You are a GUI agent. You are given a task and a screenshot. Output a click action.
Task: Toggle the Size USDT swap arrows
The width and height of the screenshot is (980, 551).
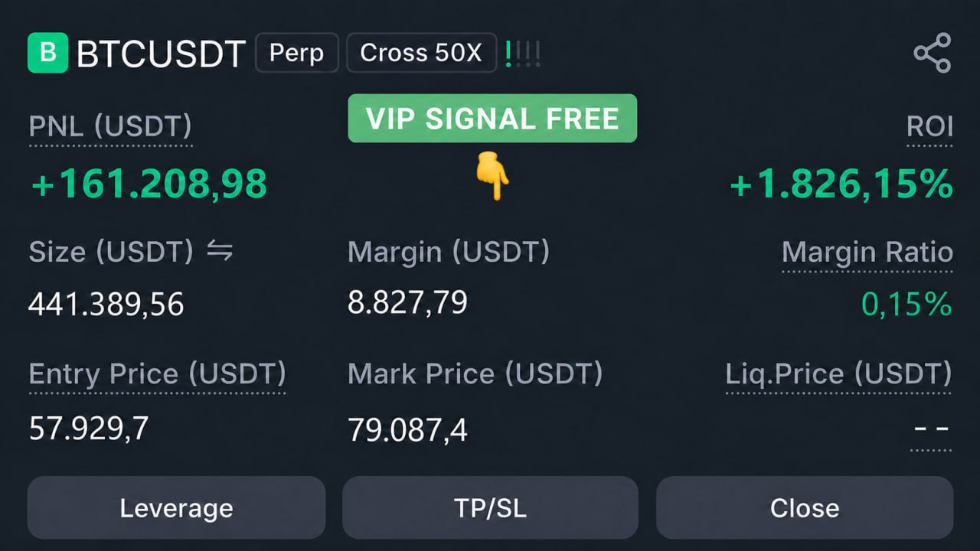pyautogui.click(x=220, y=251)
